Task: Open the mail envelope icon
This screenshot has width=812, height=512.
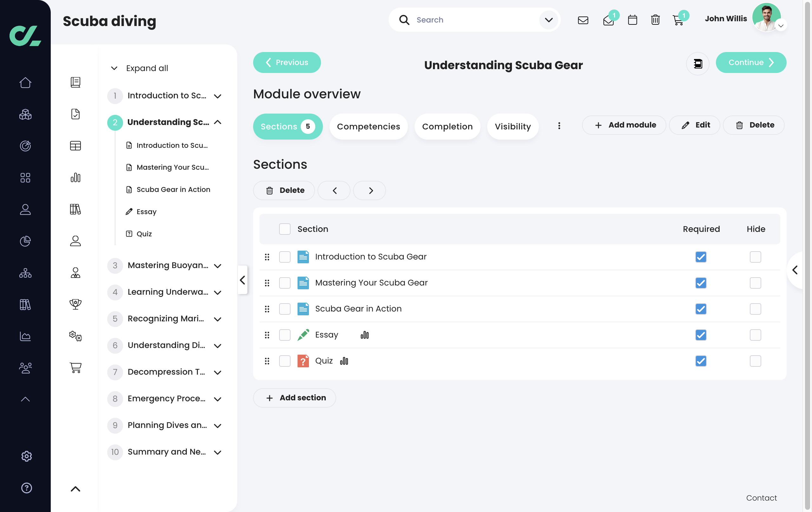Action: 583,20
